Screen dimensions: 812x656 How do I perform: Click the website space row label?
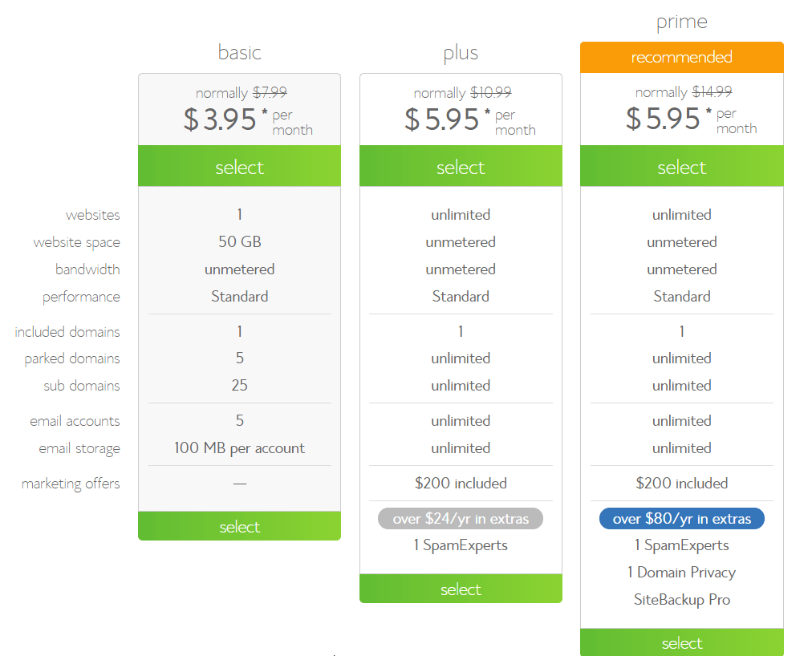pyautogui.click(x=77, y=242)
